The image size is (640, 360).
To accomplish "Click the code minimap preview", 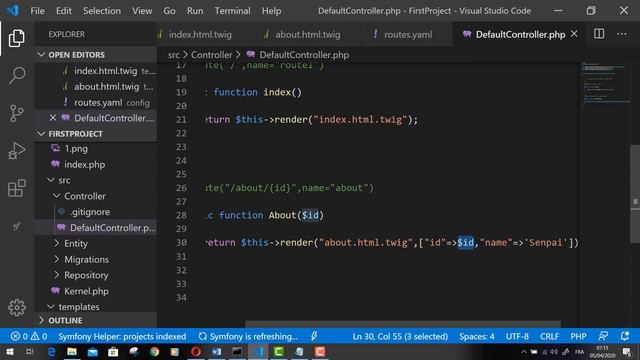I will point(605,84).
